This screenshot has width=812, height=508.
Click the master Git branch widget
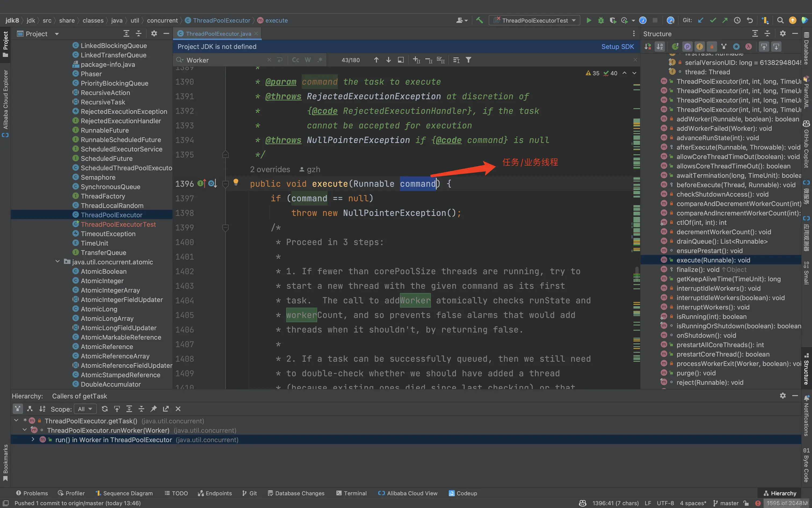pos(726,503)
